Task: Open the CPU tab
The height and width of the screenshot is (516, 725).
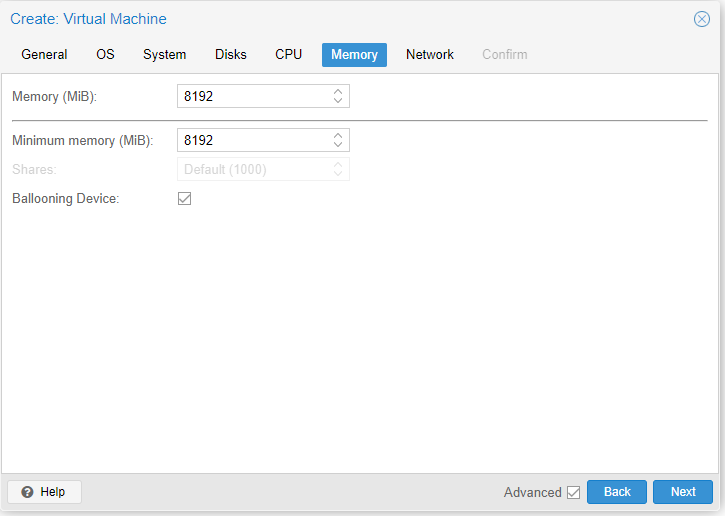Action: tap(289, 55)
